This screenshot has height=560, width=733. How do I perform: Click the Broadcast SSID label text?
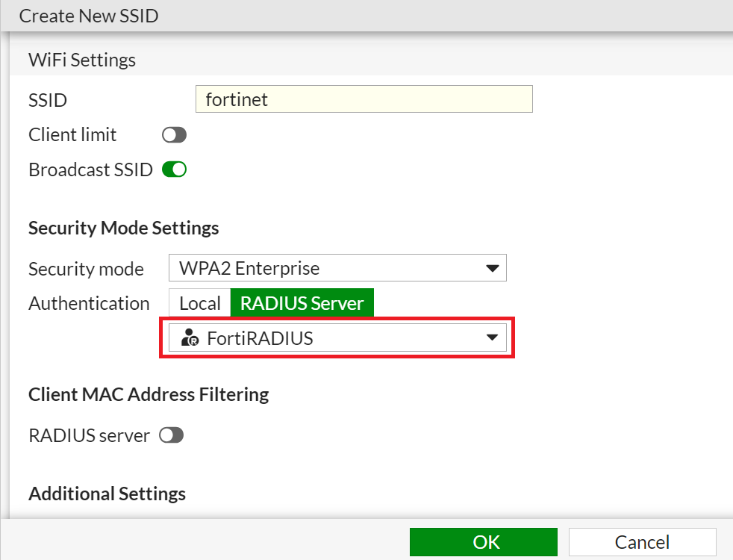point(90,169)
